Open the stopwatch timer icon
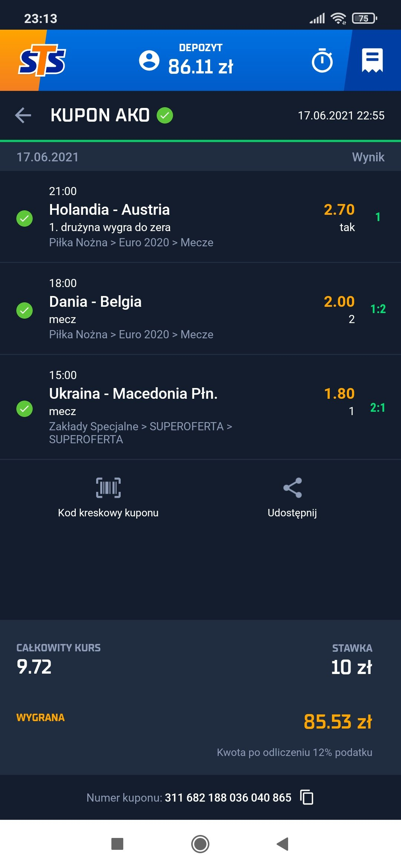Viewport: 401px width, 868px height. [x=322, y=60]
